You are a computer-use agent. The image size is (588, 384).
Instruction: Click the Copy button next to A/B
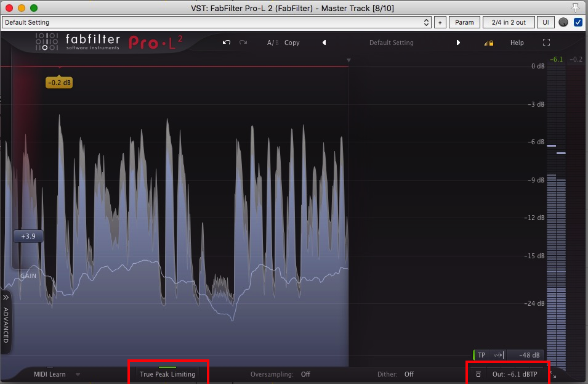(x=292, y=43)
